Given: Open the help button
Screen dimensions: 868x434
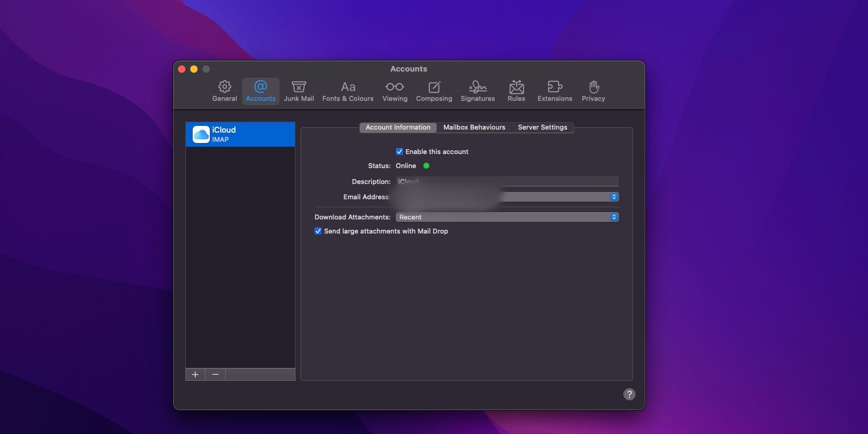Looking at the screenshot, I should [x=629, y=394].
